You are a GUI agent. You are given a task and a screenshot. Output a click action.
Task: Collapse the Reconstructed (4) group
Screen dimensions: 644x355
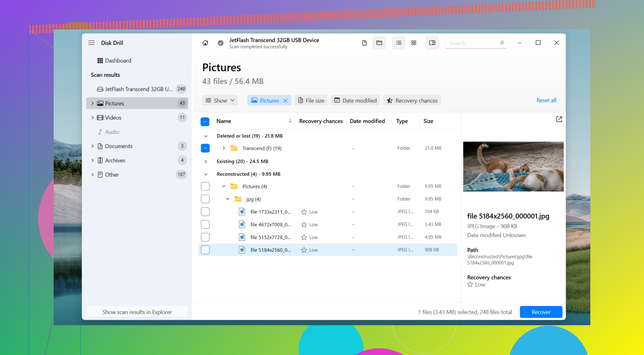coord(205,174)
